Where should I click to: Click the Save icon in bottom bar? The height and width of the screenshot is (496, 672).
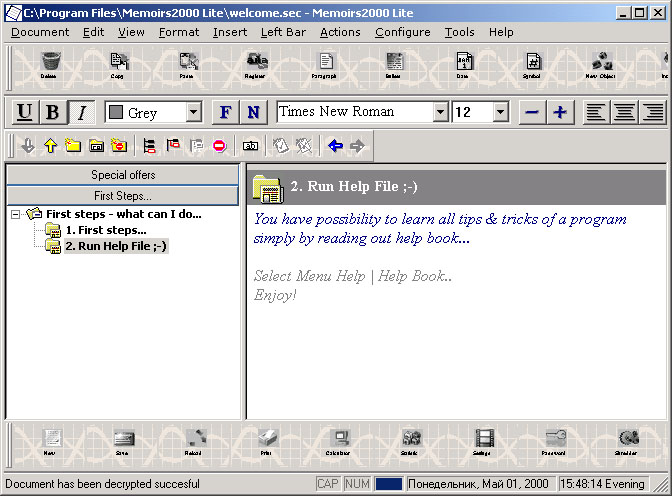(124, 438)
